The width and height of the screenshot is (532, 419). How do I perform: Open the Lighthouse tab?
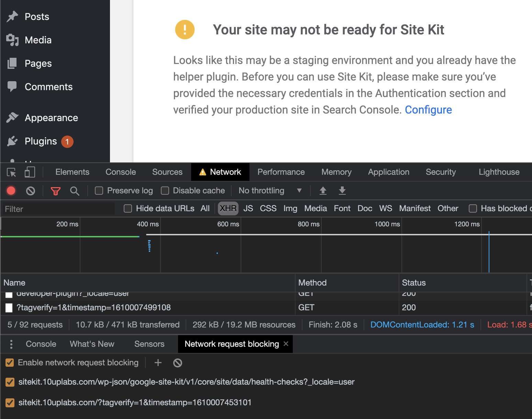(x=499, y=172)
